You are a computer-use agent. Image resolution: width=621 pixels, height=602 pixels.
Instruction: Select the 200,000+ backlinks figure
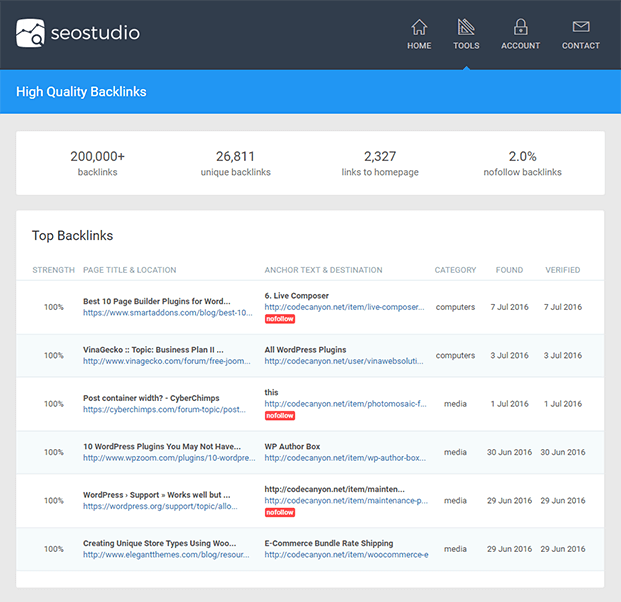point(97,156)
